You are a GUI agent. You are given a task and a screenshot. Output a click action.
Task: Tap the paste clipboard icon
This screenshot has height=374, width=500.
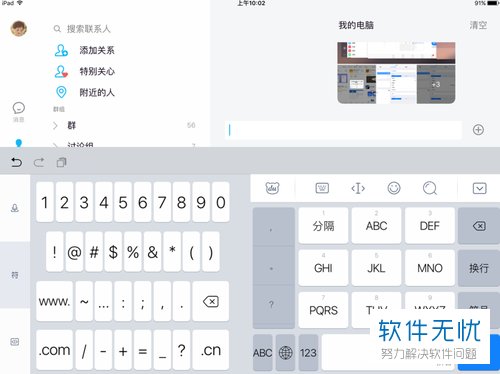[x=61, y=162]
